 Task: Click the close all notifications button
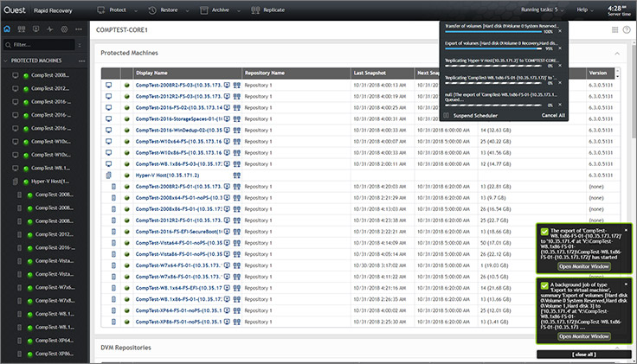tap(584, 354)
